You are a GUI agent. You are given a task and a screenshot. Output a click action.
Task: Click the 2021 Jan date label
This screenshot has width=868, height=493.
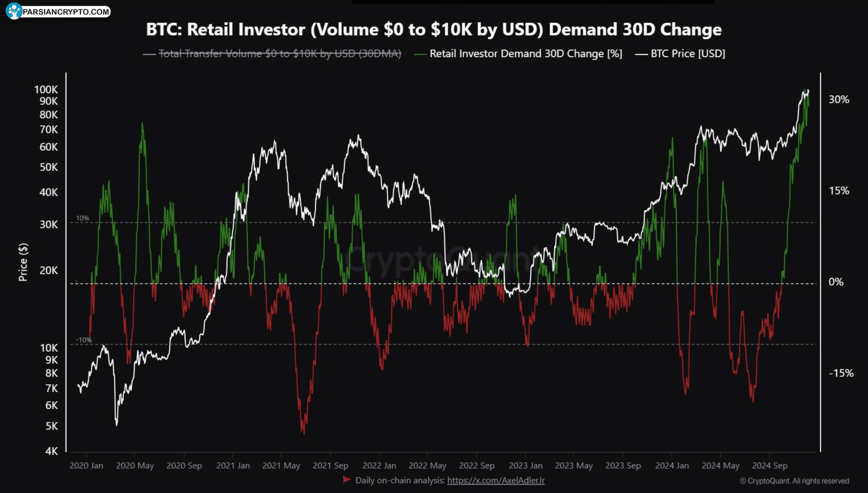233,466
